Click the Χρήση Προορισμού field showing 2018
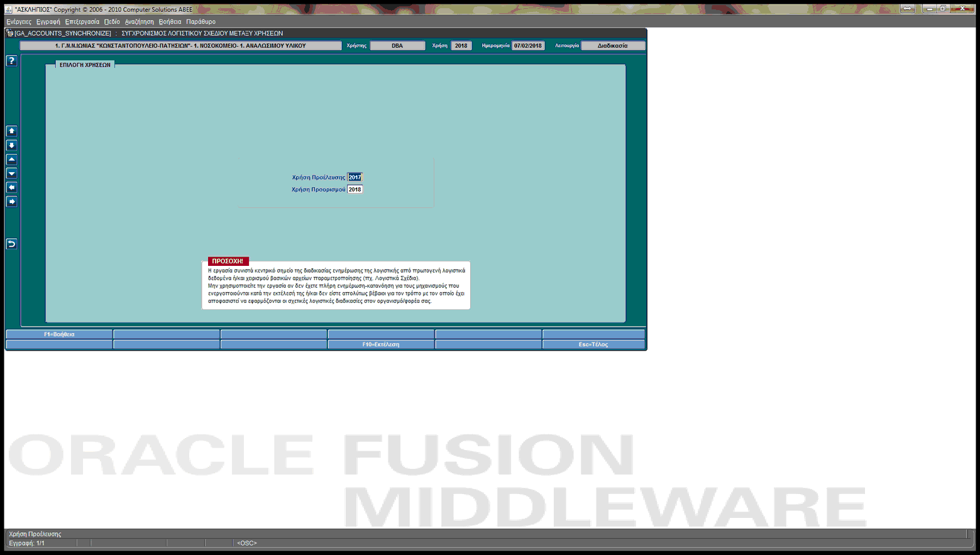 (355, 189)
